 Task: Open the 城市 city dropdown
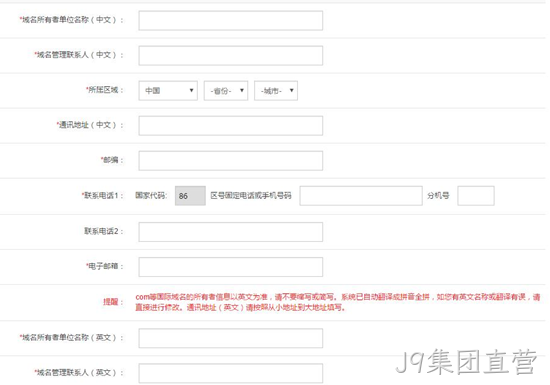tap(276, 90)
